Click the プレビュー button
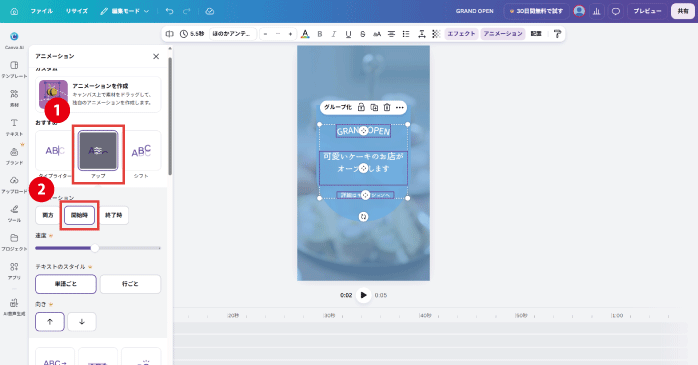The width and height of the screenshot is (698, 365). 647,11
